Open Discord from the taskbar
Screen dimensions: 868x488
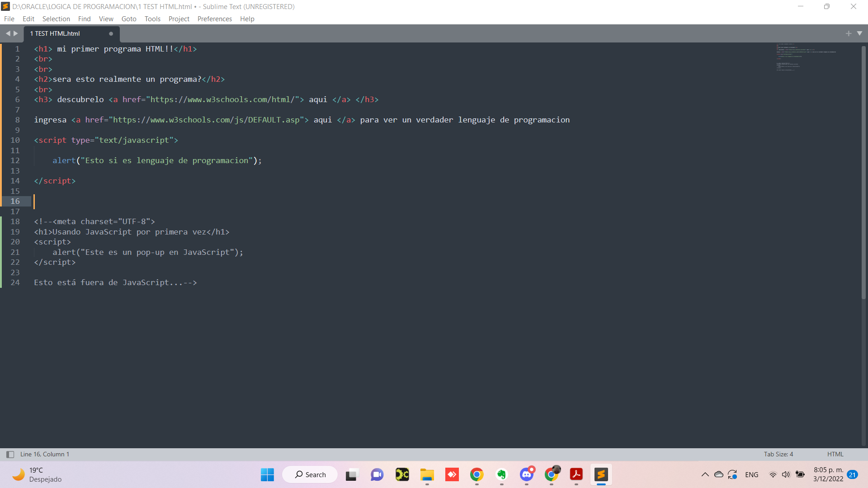(526, 474)
